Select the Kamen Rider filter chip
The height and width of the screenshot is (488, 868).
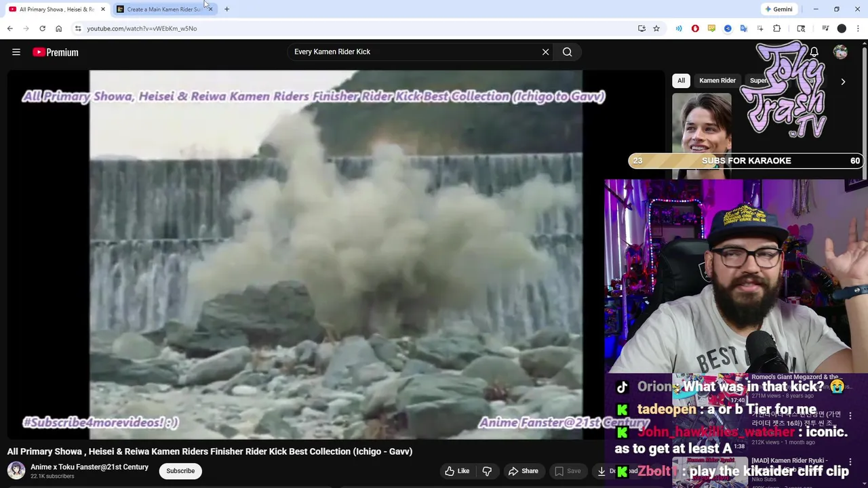(x=717, y=81)
